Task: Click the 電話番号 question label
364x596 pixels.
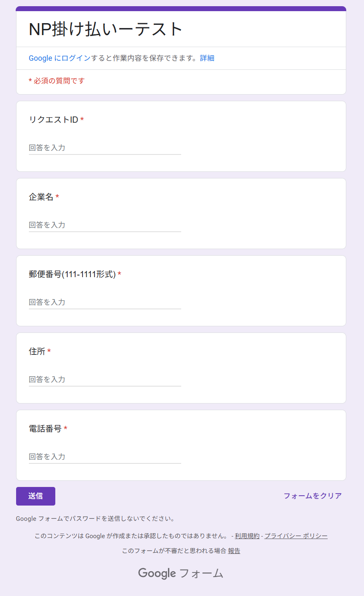Action: (x=45, y=429)
